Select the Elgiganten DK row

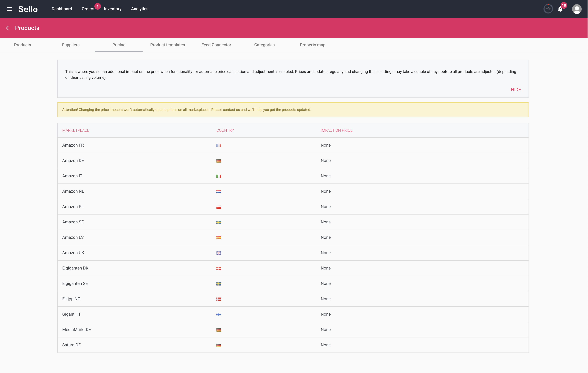[293, 268]
